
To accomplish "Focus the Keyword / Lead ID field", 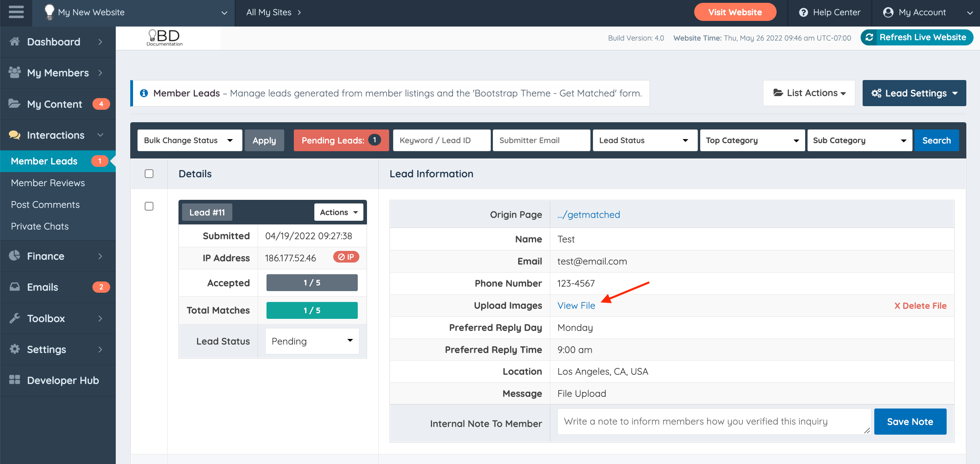I will point(441,140).
